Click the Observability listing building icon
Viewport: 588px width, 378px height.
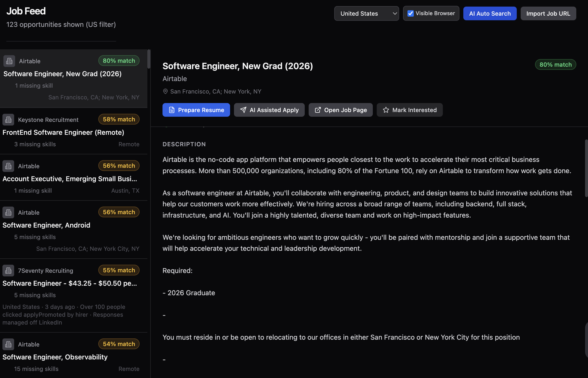click(x=8, y=344)
